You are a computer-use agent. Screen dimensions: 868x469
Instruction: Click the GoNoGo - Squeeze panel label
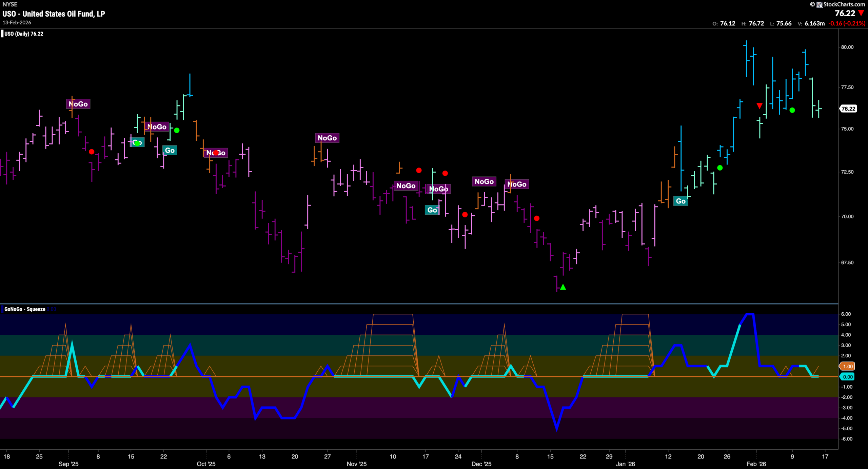[x=25, y=309]
